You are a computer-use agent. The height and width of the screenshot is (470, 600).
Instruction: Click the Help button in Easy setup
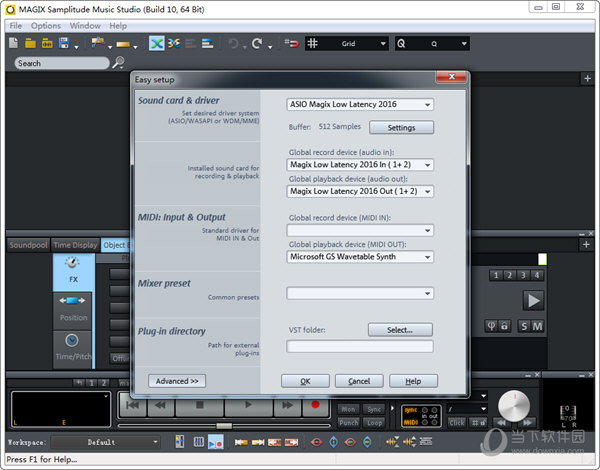413,381
